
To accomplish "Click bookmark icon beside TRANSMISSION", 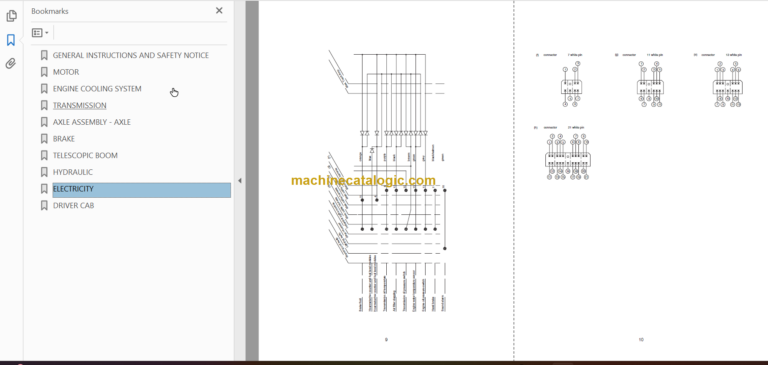I will (x=44, y=105).
